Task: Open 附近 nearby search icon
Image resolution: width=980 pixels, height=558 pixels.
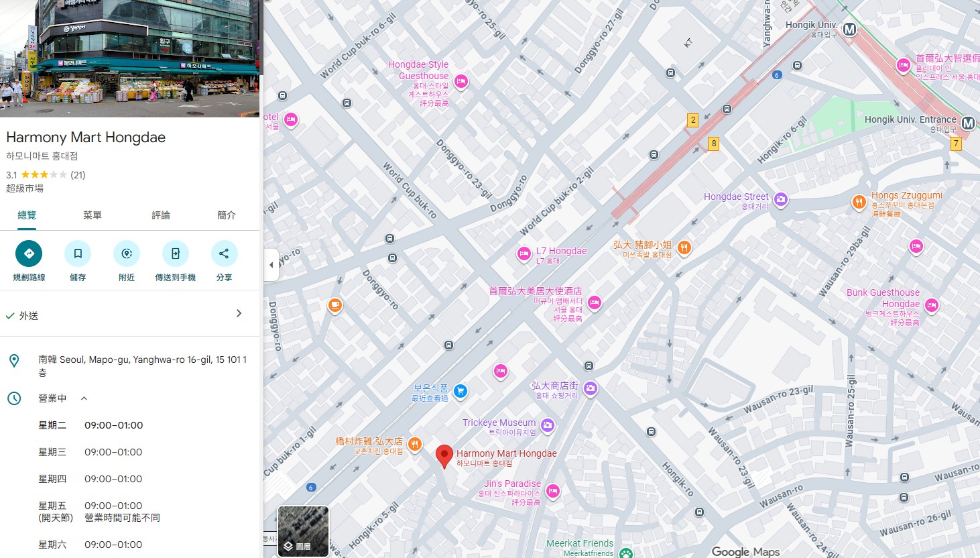Action: tap(126, 253)
